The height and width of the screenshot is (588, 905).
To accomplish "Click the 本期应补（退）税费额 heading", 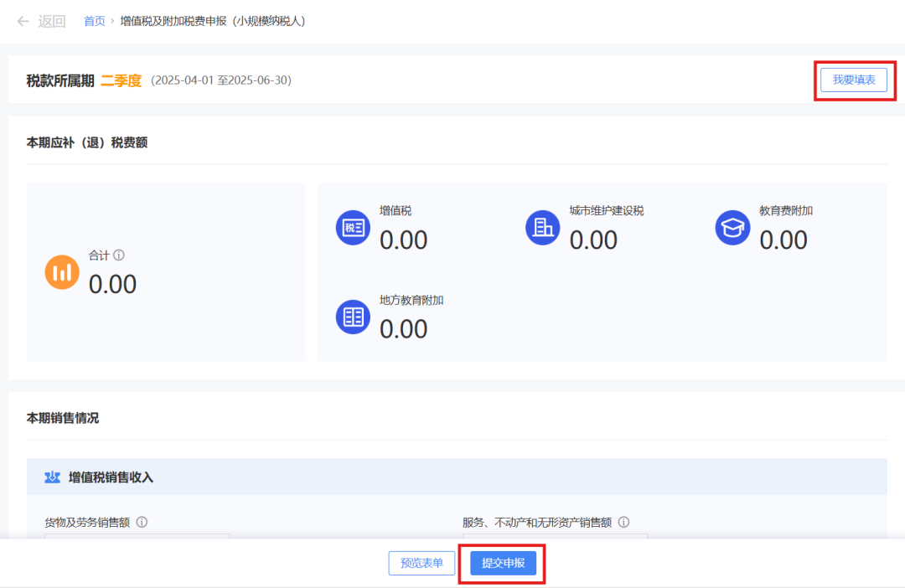I will (87, 142).
